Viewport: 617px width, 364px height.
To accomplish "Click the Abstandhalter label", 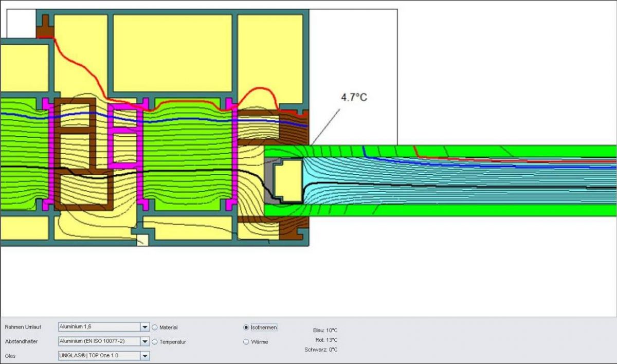I will (x=22, y=341).
